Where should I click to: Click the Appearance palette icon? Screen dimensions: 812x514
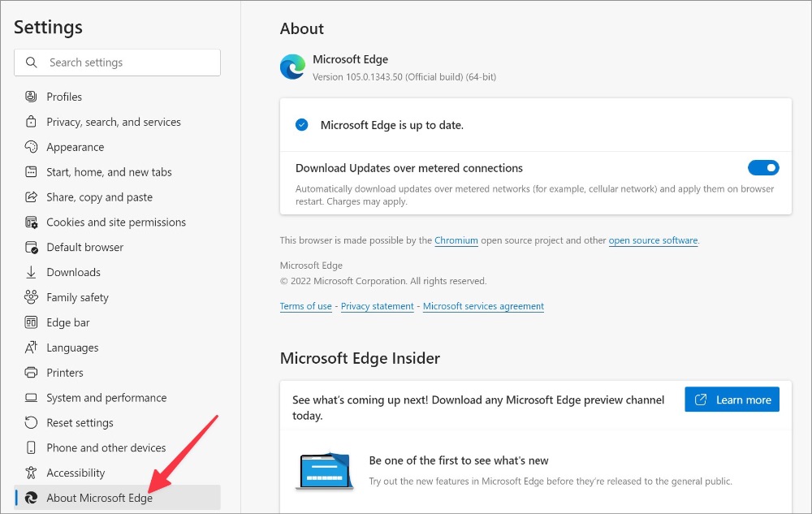(x=31, y=146)
